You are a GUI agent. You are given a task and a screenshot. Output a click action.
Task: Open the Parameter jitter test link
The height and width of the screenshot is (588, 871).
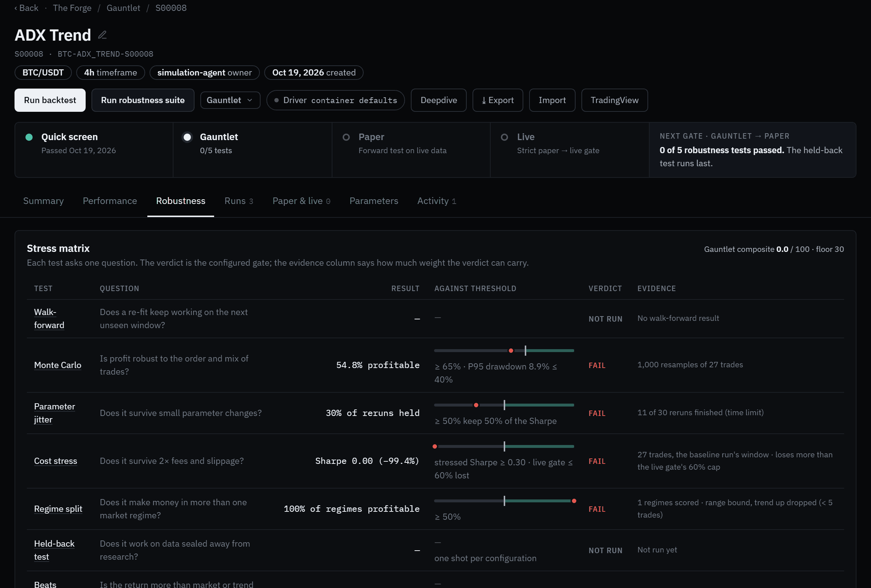point(54,413)
